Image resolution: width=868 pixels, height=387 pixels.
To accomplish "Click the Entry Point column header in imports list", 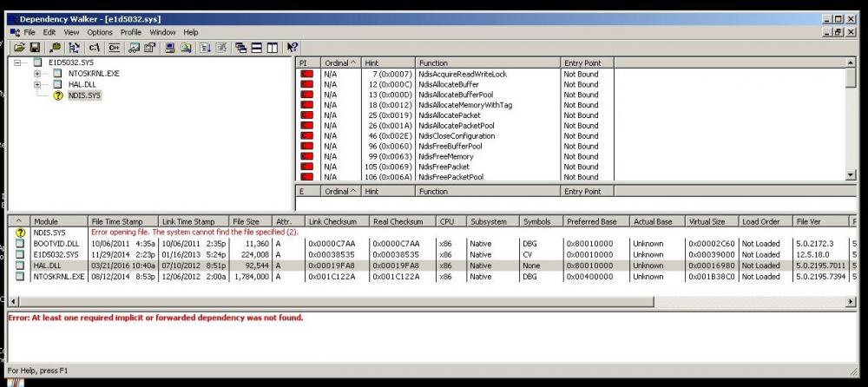I will (582, 63).
